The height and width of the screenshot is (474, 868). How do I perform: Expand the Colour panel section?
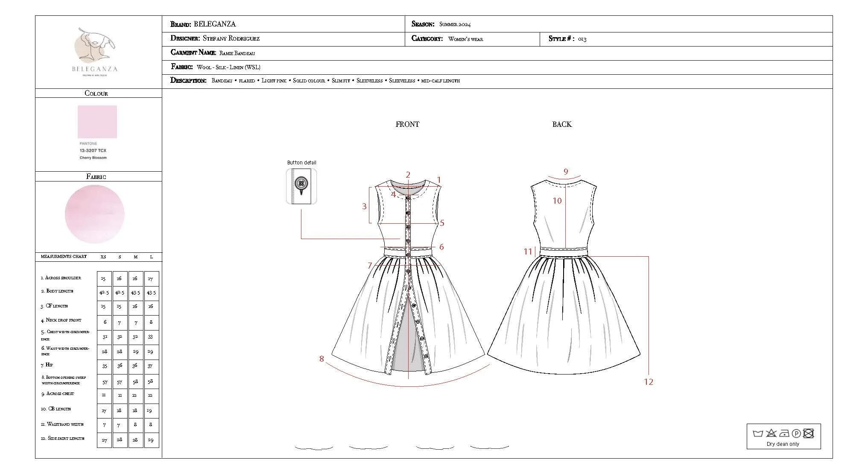(96, 93)
